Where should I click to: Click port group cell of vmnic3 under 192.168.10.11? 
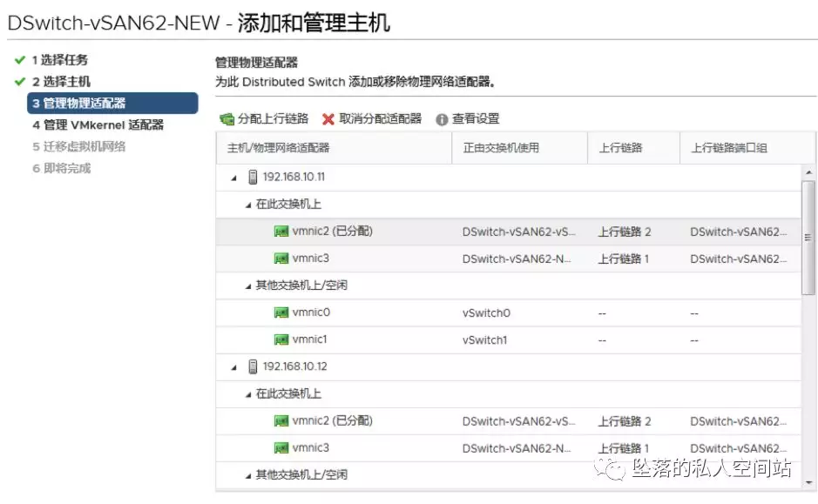[x=739, y=259]
